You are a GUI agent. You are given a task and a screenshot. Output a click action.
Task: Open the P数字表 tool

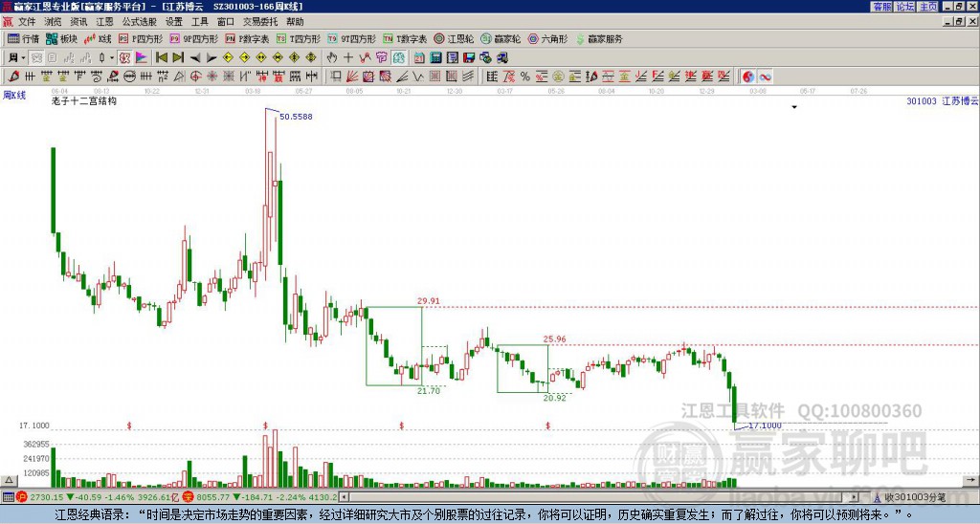click(x=247, y=38)
